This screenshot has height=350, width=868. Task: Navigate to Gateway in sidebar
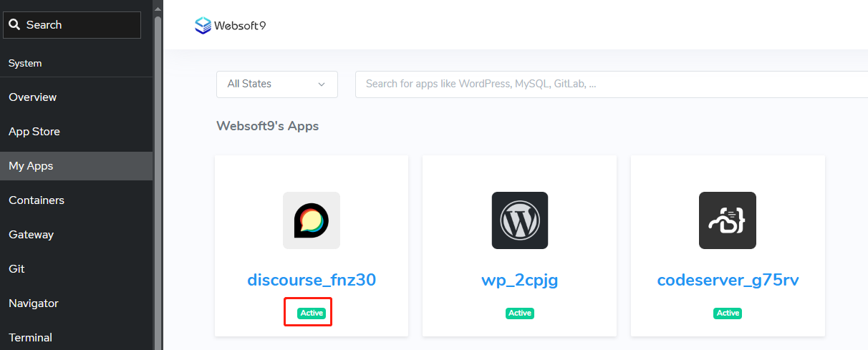(x=31, y=235)
